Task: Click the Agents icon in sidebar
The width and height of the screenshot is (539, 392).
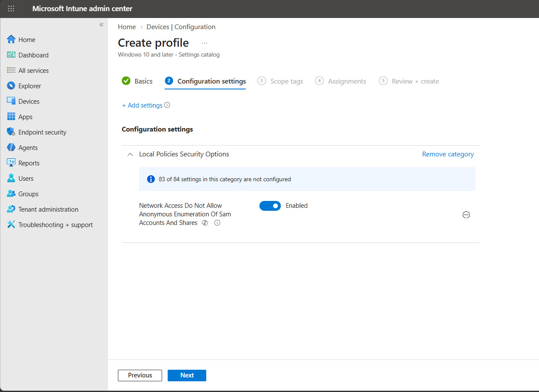Action: (11, 147)
